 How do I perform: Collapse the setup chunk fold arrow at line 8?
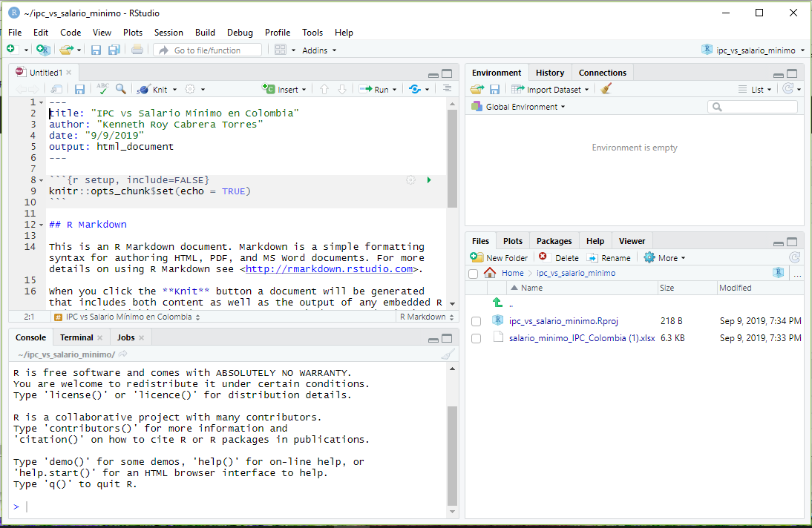pos(41,181)
